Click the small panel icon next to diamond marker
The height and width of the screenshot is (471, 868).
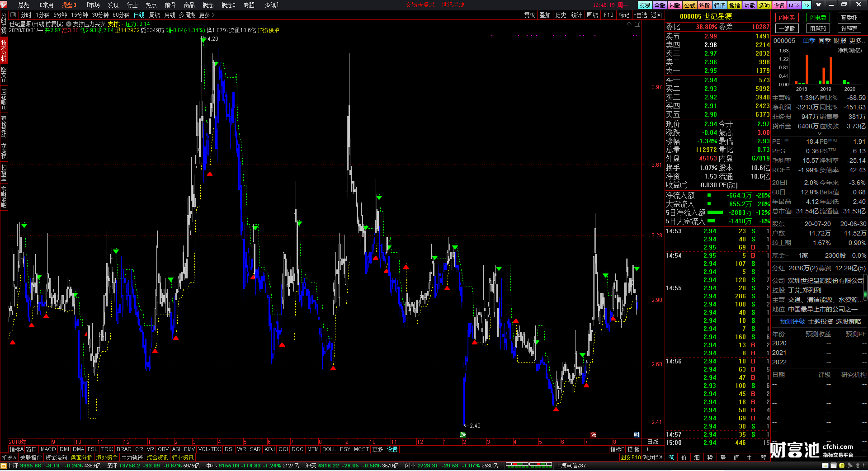[637, 24]
